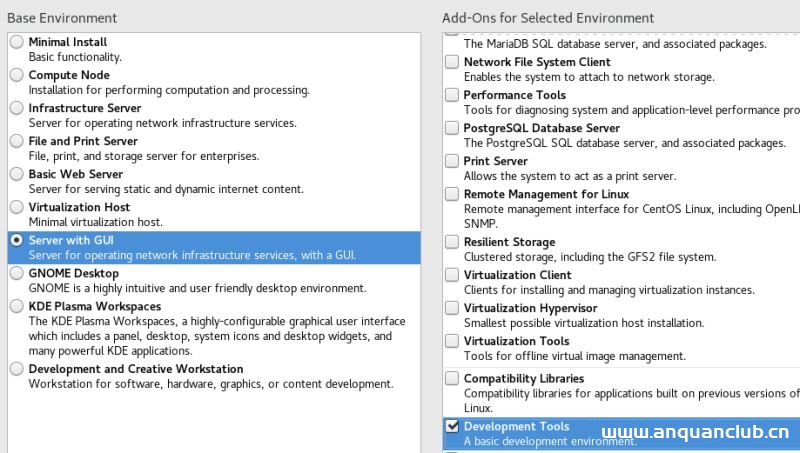This screenshot has height=453, width=800.
Task: Select the Minimal Install radio button
Action: point(17,43)
